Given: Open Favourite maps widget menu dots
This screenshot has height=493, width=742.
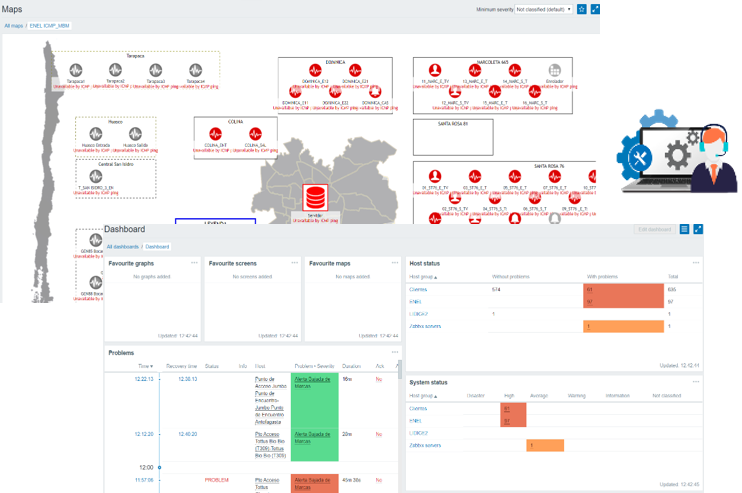Looking at the screenshot, I should point(395,263).
